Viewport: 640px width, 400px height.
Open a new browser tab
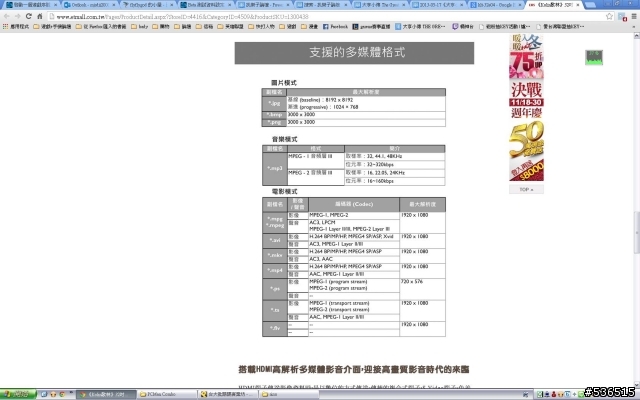point(590,5)
